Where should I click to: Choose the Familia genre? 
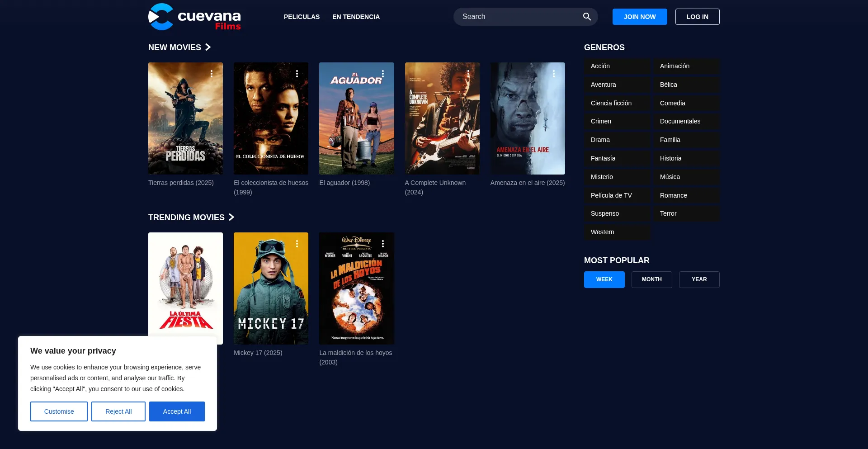click(x=686, y=140)
